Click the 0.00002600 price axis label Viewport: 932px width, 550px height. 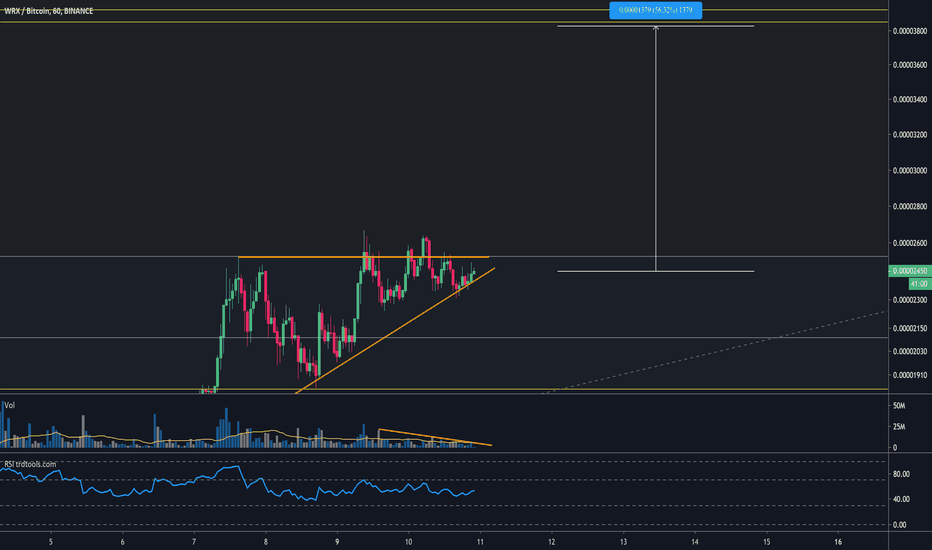click(910, 243)
